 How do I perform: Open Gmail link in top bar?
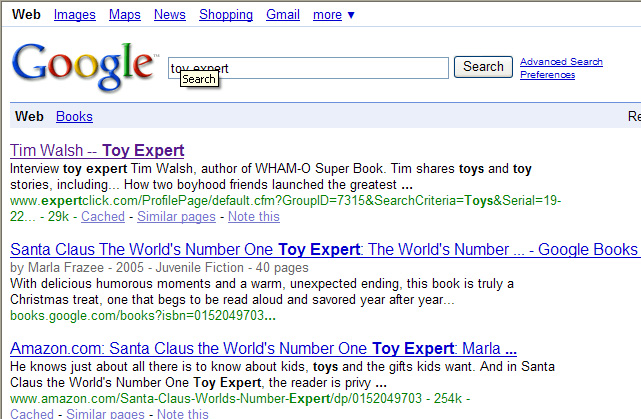tap(283, 14)
